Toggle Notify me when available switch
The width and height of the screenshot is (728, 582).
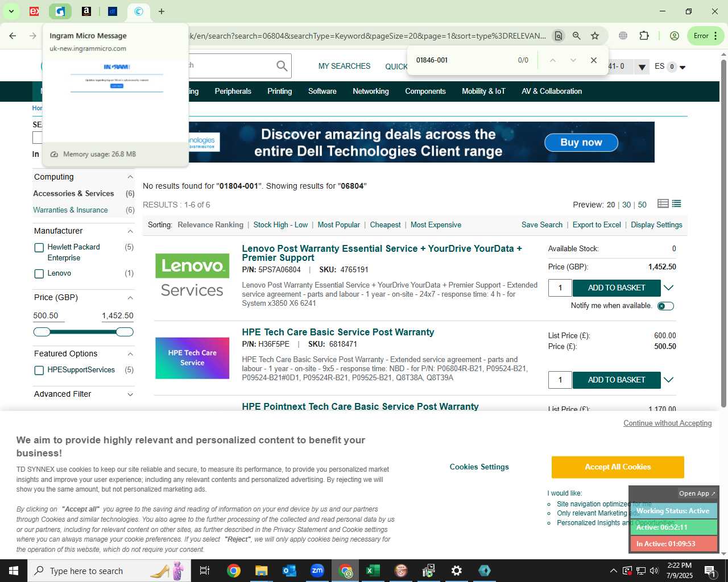(x=665, y=306)
